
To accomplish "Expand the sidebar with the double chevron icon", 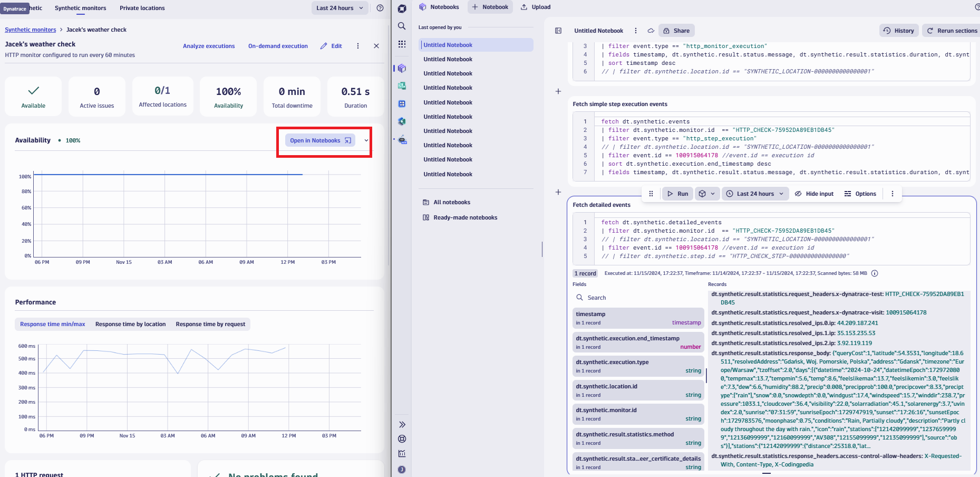I will tap(402, 425).
